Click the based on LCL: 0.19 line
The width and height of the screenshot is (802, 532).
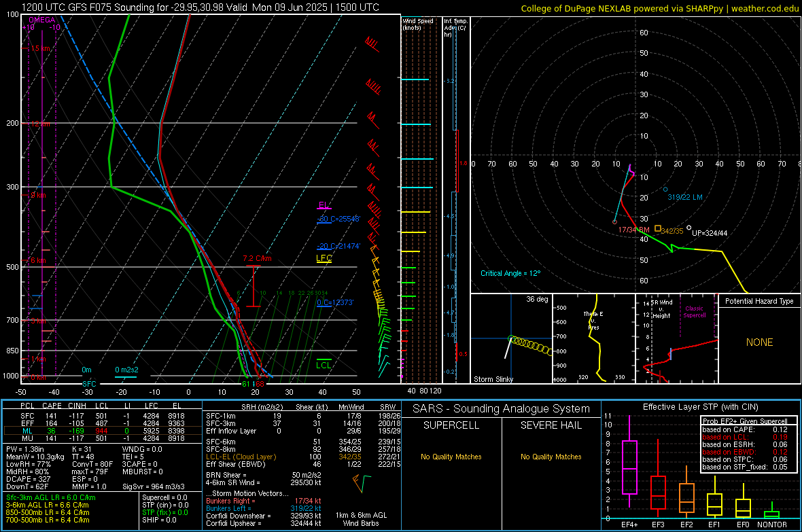pos(745,437)
